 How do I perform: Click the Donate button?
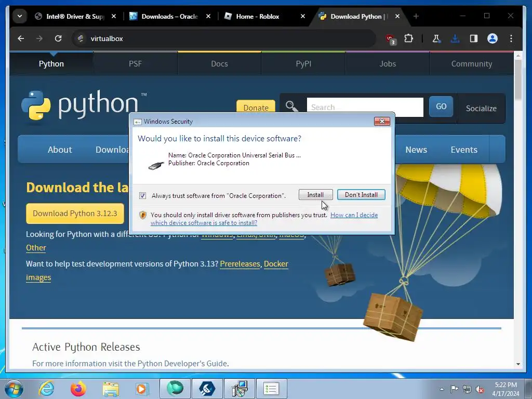click(256, 107)
